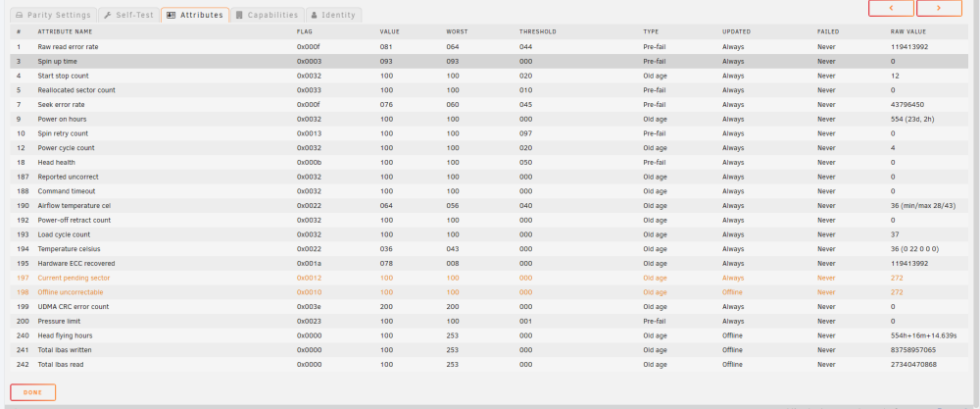The image size is (980, 409).
Task: Click the drive icon on Parity Settings tab
Action: [20, 15]
